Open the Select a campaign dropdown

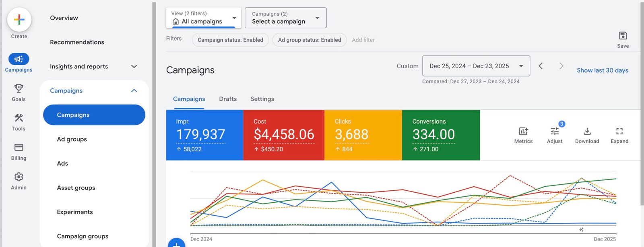(x=285, y=18)
